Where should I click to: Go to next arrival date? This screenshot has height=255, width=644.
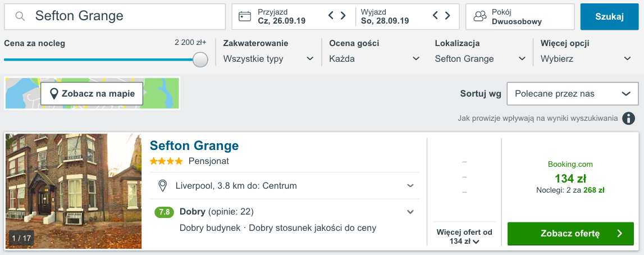(x=343, y=16)
